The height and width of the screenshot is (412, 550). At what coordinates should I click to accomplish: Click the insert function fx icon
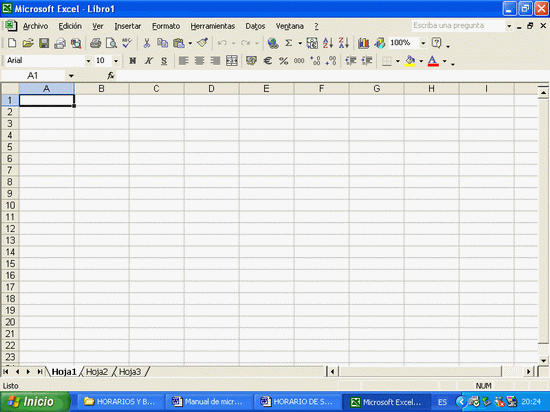pyautogui.click(x=111, y=75)
